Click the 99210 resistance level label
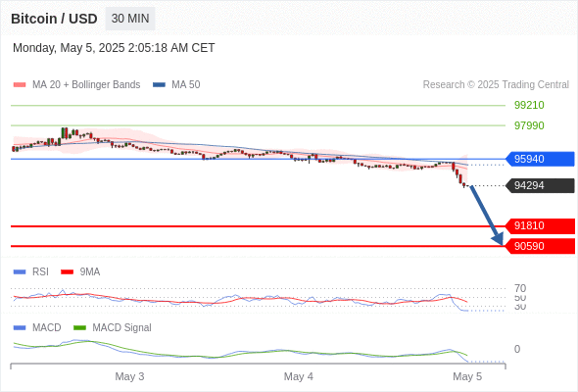Image resolution: width=578 pixels, height=392 pixels. click(529, 105)
